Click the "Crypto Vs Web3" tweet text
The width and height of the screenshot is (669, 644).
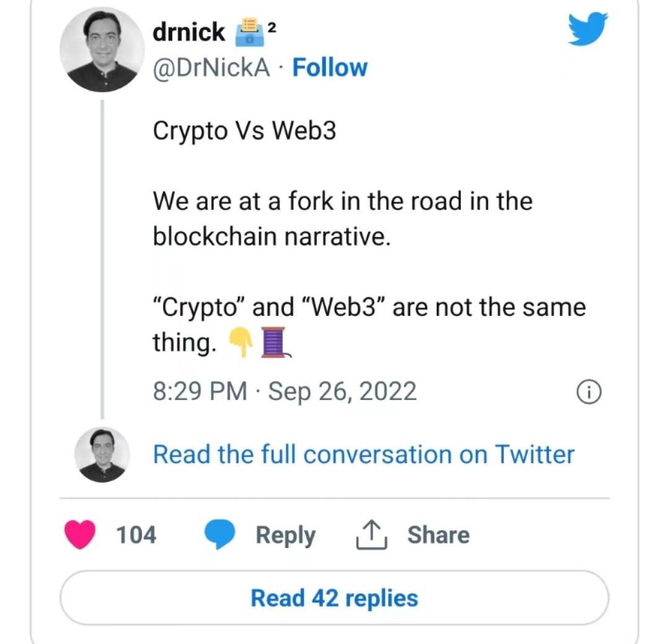click(x=245, y=130)
